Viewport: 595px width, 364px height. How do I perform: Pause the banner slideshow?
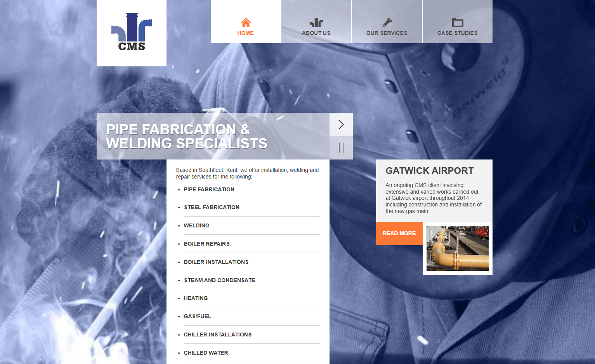point(341,148)
